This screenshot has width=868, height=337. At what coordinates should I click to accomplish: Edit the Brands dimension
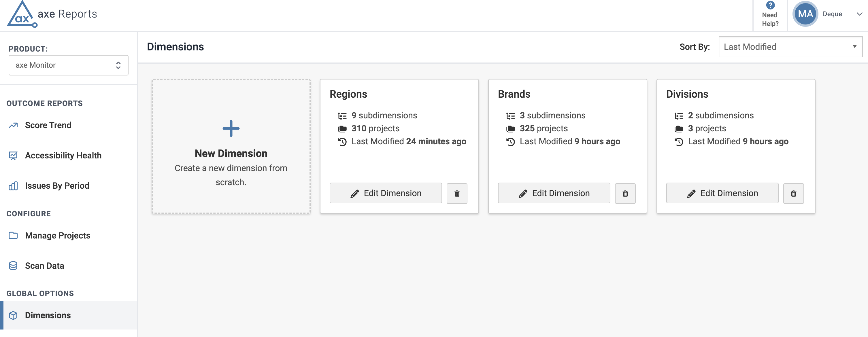[x=554, y=193]
